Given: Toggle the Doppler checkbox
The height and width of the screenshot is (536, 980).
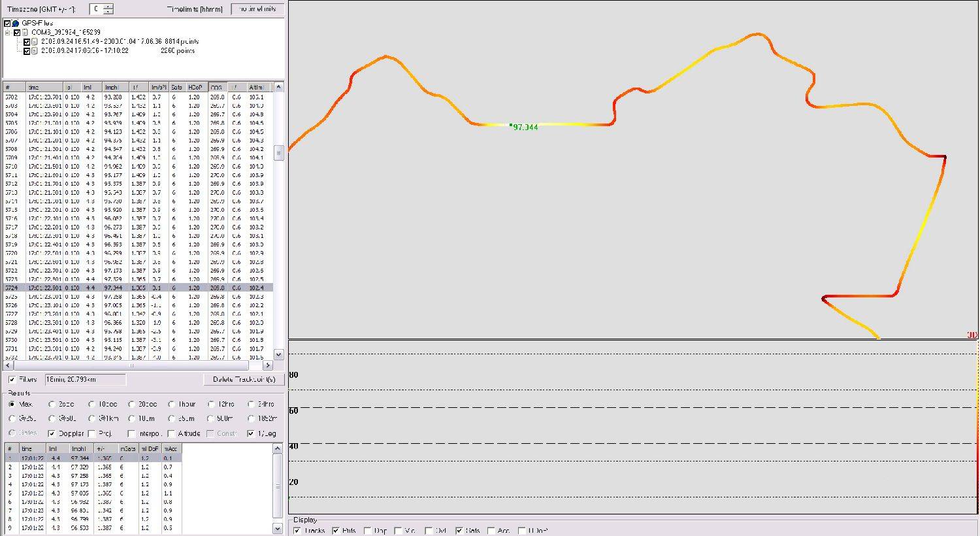Looking at the screenshot, I should pos(52,433).
